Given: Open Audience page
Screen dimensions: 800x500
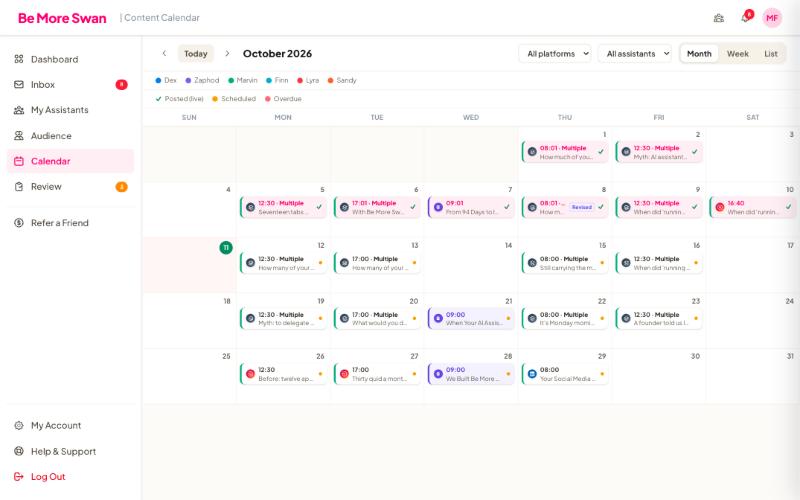Looking at the screenshot, I should tap(70, 136).
